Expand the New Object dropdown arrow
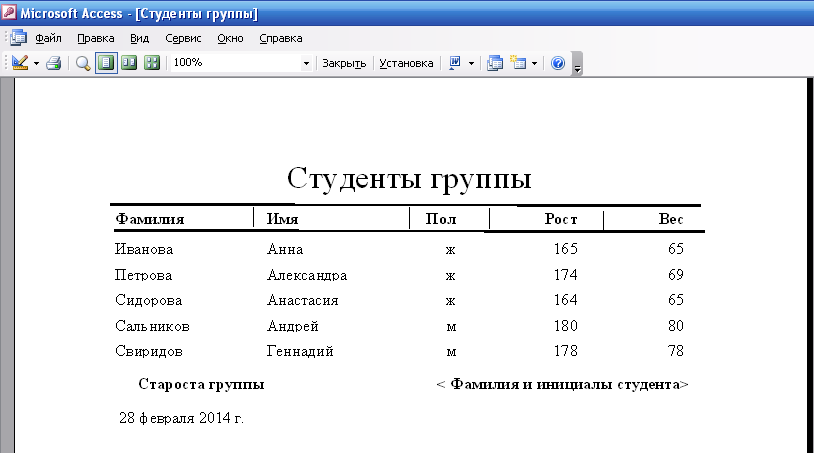Screen dimensions: 814x453 (x=534, y=63)
